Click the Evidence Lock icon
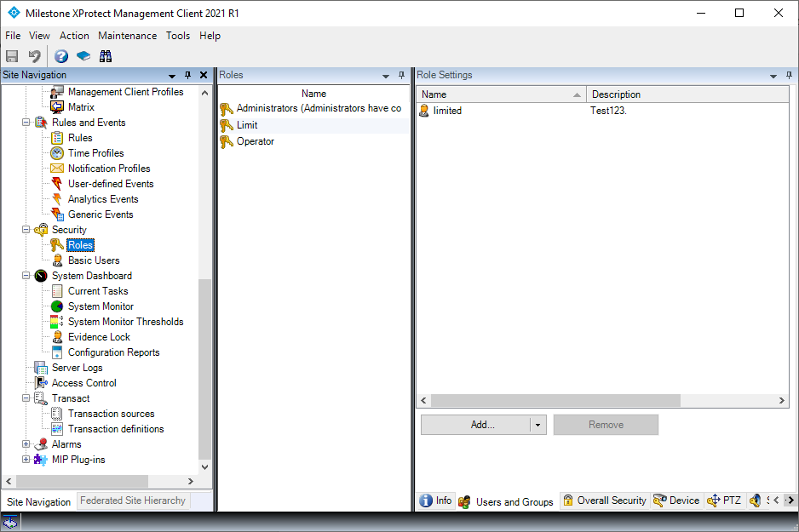 click(56, 336)
